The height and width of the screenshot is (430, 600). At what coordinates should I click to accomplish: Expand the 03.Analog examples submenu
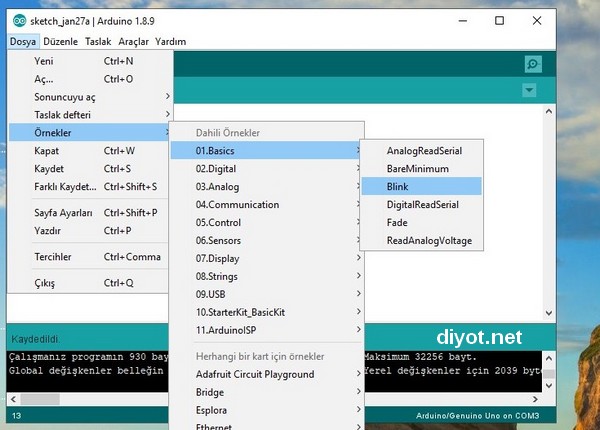click(266, 187)
